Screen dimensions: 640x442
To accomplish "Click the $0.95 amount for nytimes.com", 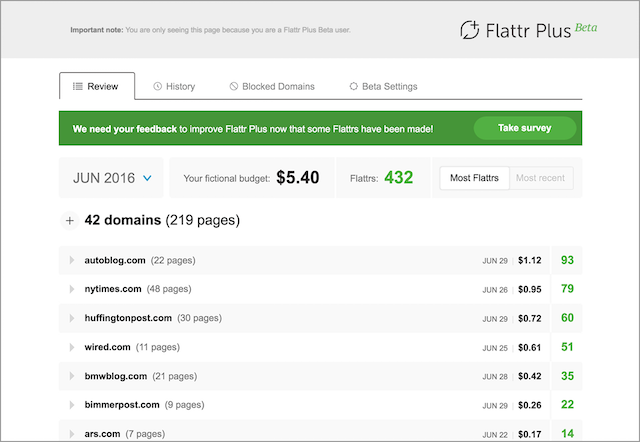I will [530, 289].
